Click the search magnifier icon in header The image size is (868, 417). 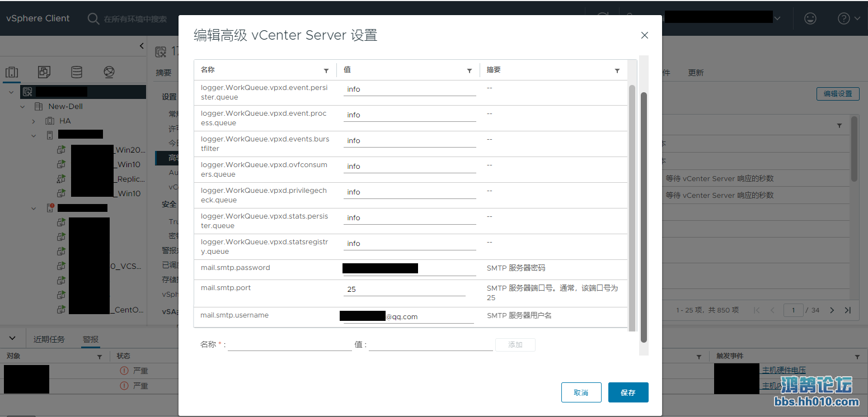[93, 18]
